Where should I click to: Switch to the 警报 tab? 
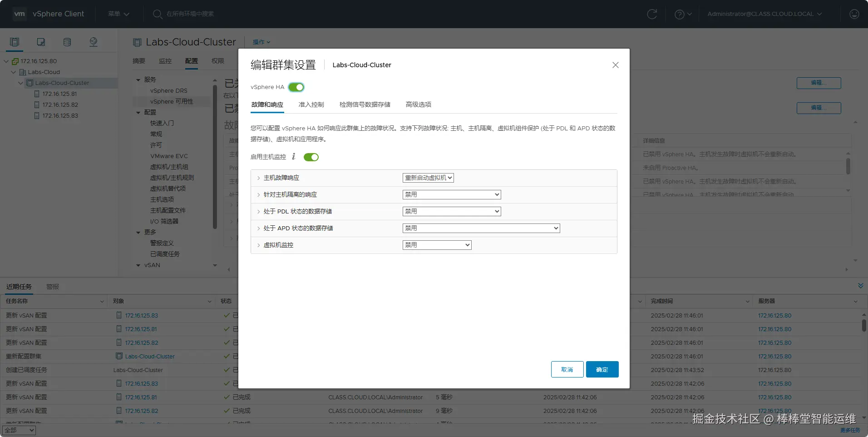53,287
